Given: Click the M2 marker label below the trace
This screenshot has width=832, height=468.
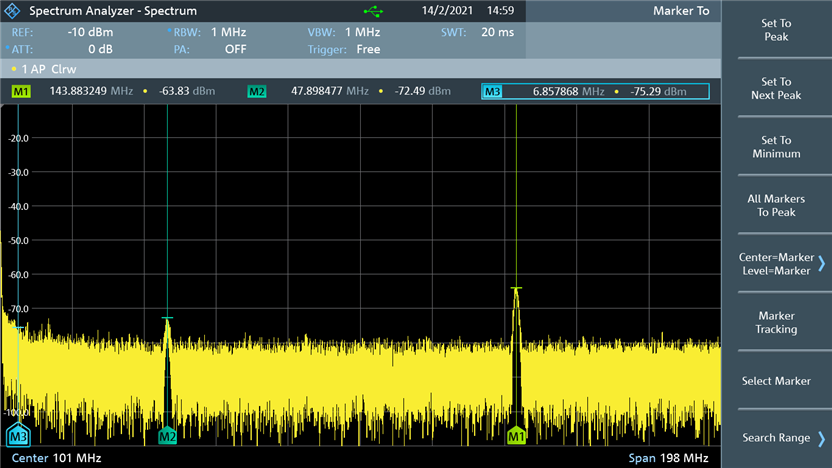Looking at the screenshot, I should pos(167,436).
